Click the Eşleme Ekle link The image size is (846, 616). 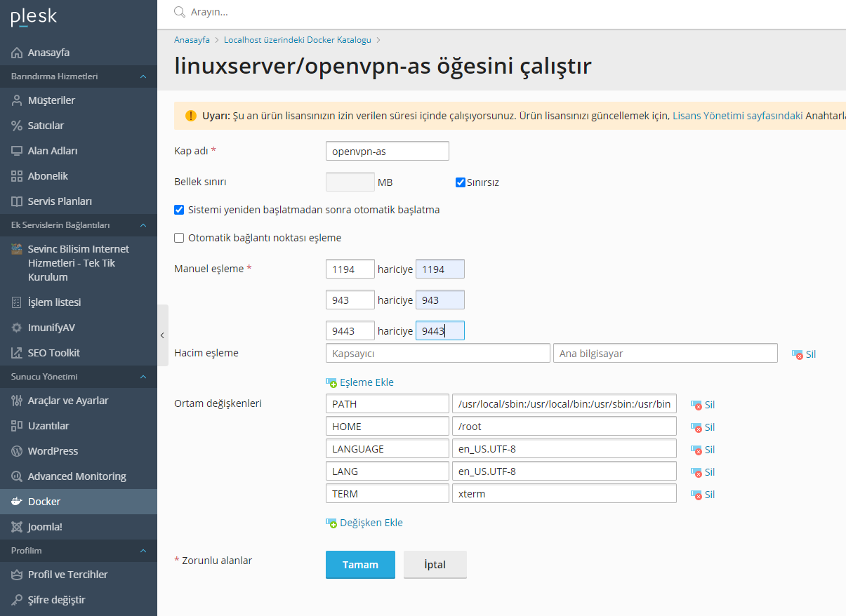click(x=366, y=382)
